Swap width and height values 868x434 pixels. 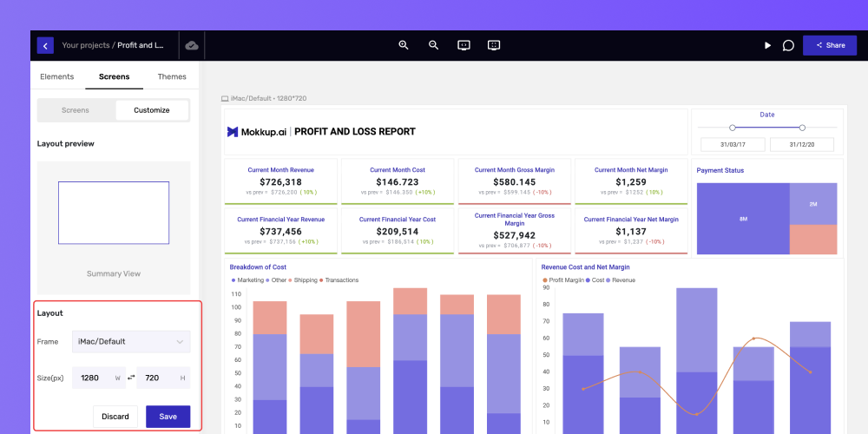131,378
